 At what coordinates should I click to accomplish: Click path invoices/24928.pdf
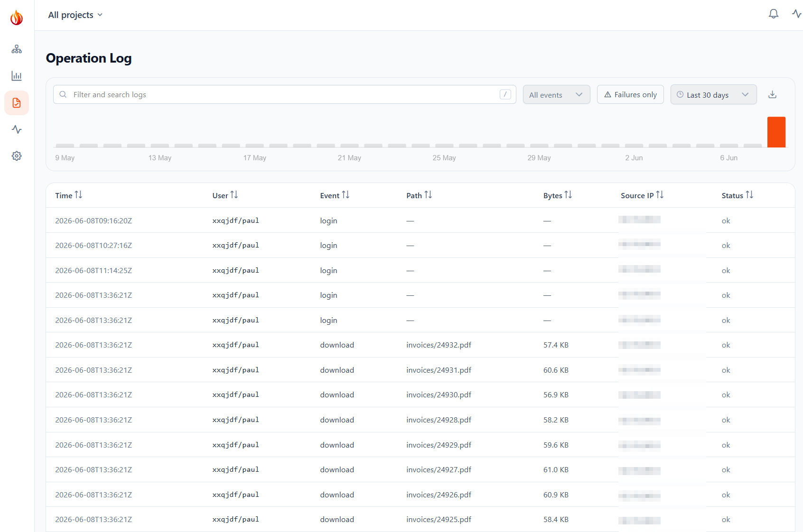tap(439, 420)
